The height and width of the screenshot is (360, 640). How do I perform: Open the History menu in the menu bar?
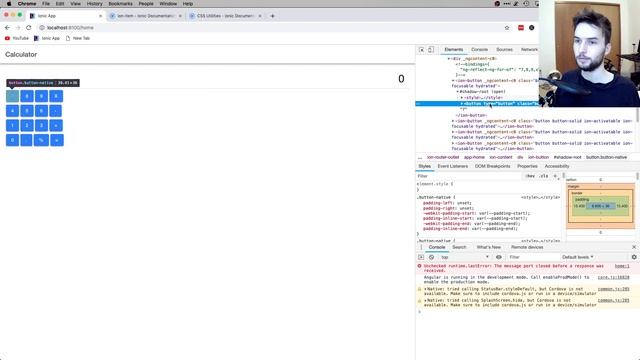[x=94, y=4]
